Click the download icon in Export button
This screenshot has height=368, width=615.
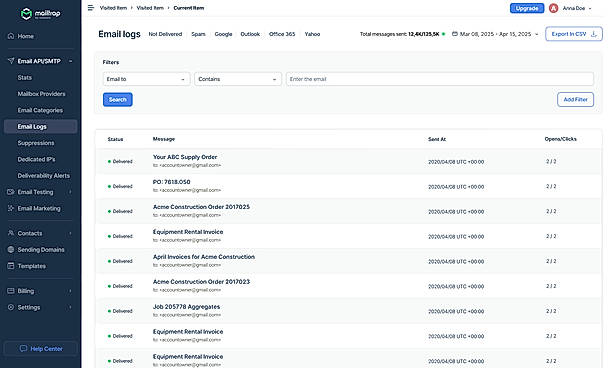593,34
